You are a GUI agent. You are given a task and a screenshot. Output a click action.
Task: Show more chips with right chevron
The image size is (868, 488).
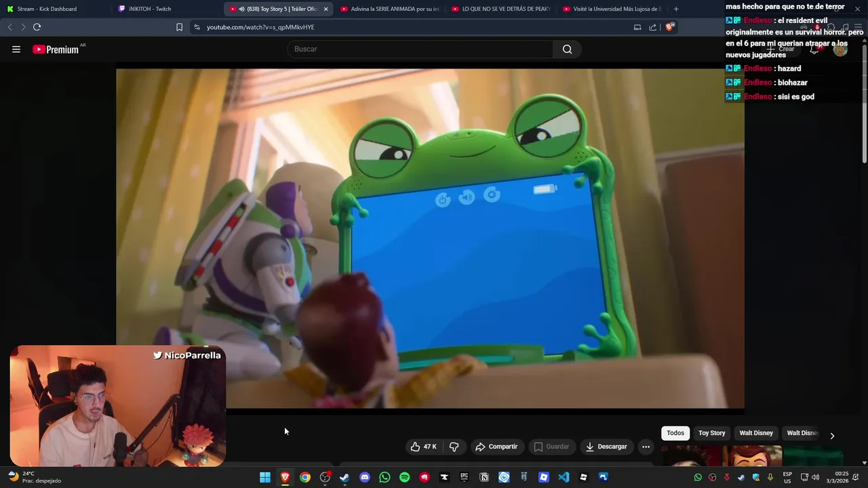[x=832, y=435]
